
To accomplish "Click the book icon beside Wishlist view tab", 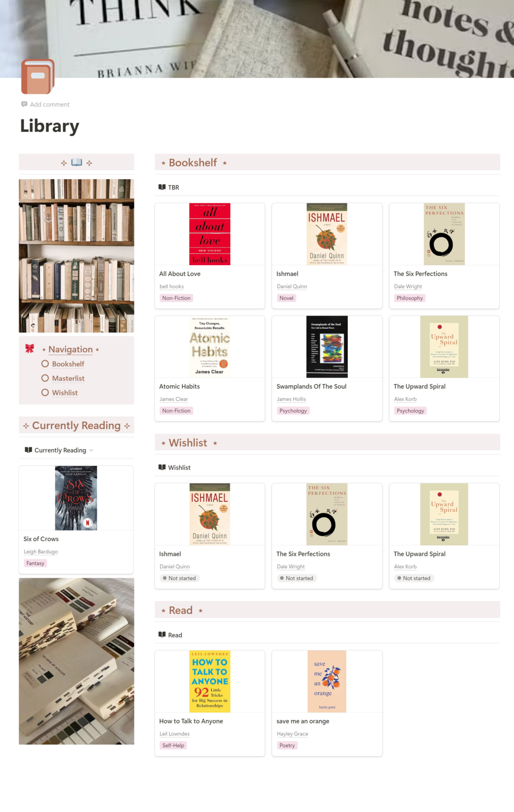I will point(162,467).
